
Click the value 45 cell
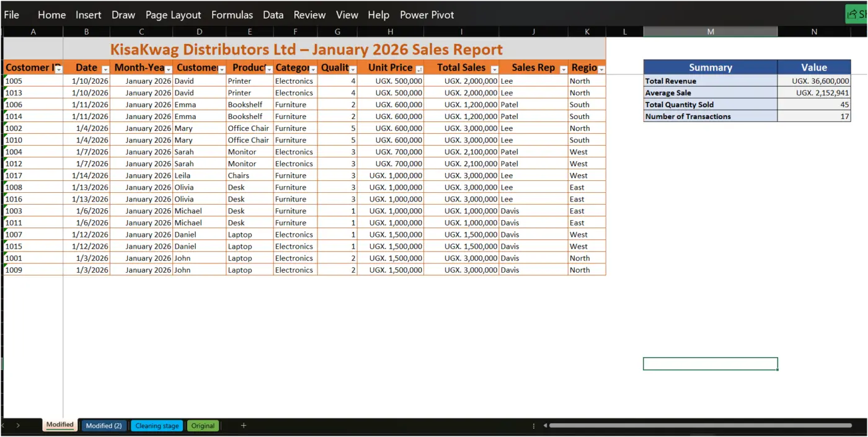(x=814, y=105)
